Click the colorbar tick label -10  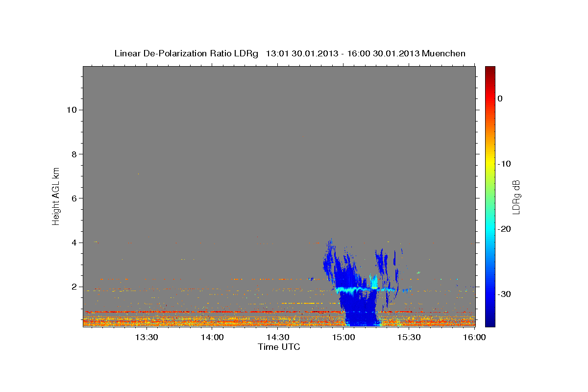(x=504, y=164)
